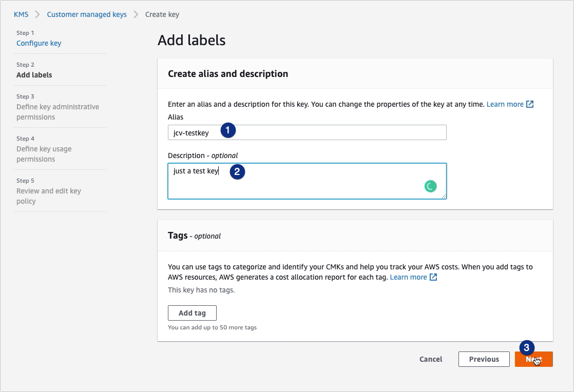The width and height of the screenshot is (574, 392).
Task: Click the numbered badge 3 above the Next button
Action: 527,347
